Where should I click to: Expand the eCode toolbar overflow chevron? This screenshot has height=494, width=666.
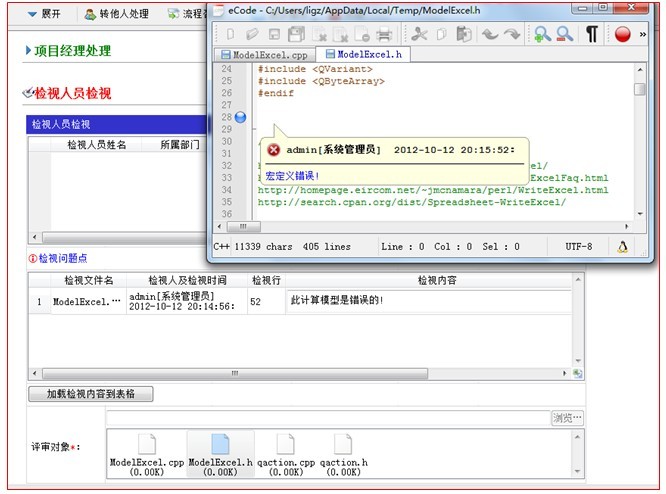point(642,34)
